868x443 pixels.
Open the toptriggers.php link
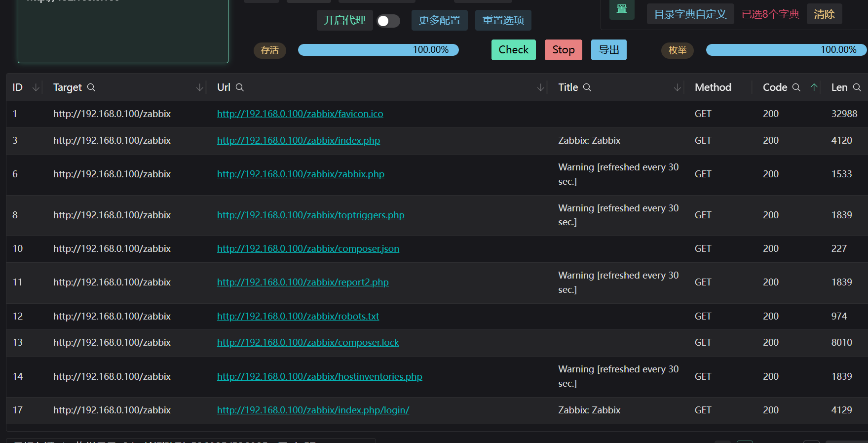(x=311, y=215)
